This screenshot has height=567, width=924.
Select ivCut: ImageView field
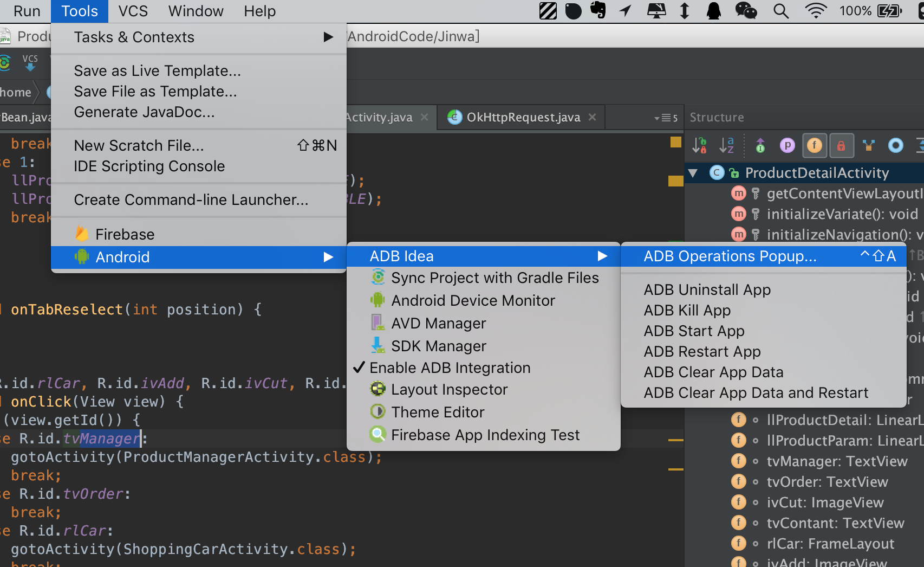pos(825,502)
